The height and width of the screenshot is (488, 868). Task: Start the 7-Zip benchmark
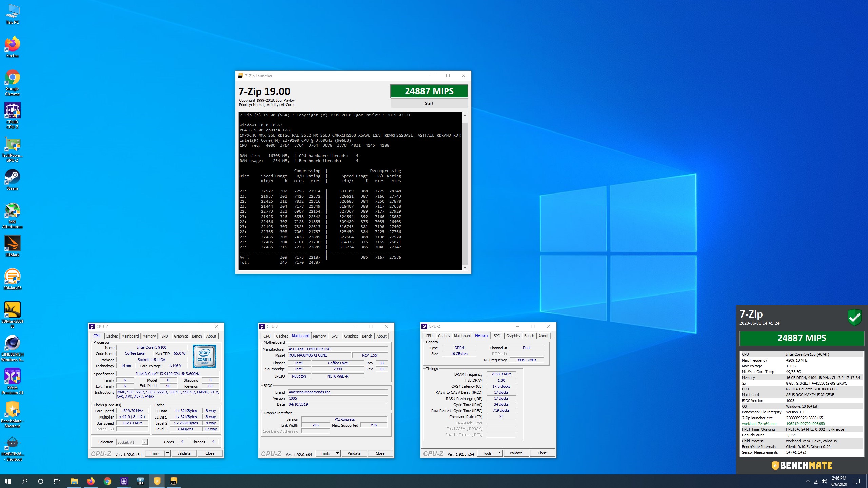click(x=429, y=103)
